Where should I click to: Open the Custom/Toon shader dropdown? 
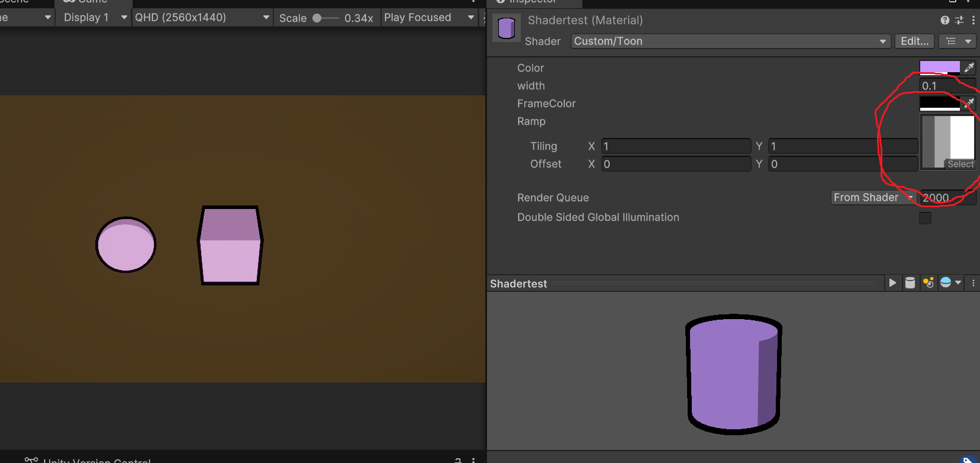click(730, 41)
